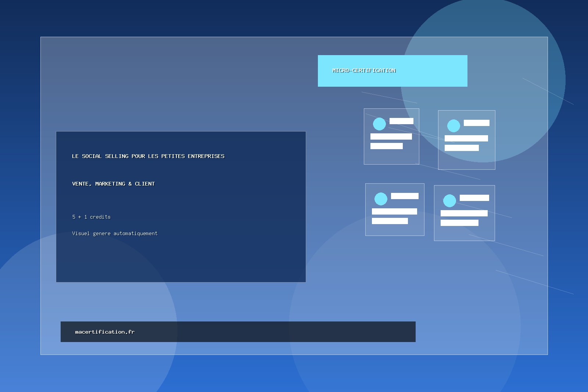Click the short name bar in the bottom-right card
This screenshot has width=588, height=392.
pyautogui.click(x=474, y=198)
